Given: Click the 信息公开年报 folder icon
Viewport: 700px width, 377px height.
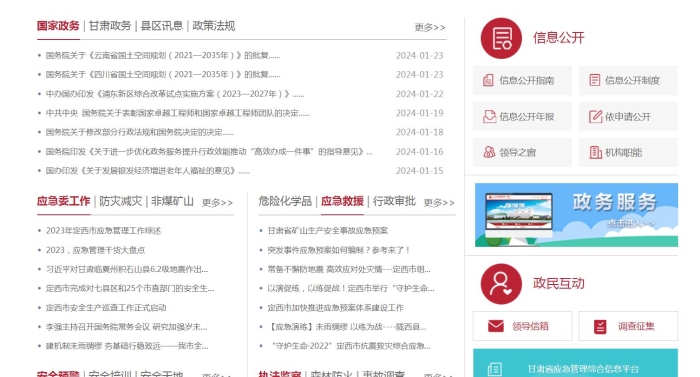Looking at the screenshot, I should coord(489,117).
